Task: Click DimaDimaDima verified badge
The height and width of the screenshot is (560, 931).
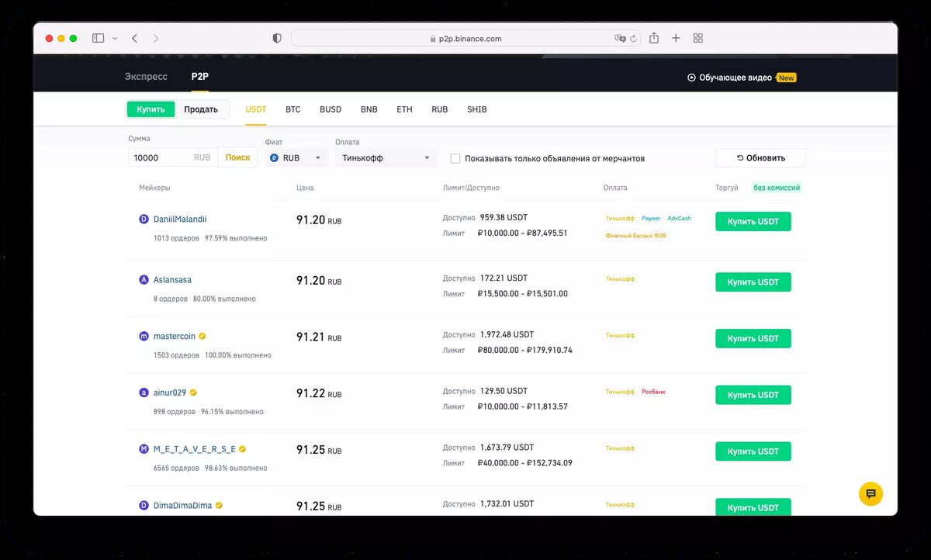Action: 220,506
